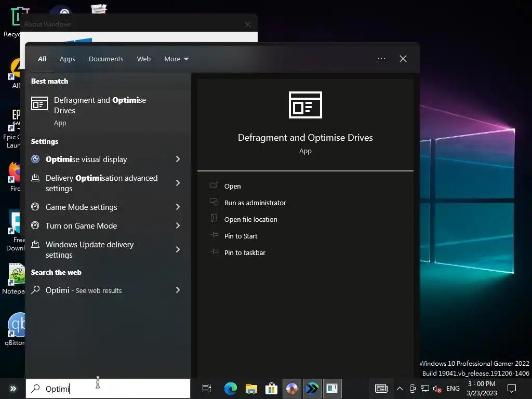Click the Game Mode settings gauge icon
Viewport: 532px width, 399px height.
coord(35,207)
